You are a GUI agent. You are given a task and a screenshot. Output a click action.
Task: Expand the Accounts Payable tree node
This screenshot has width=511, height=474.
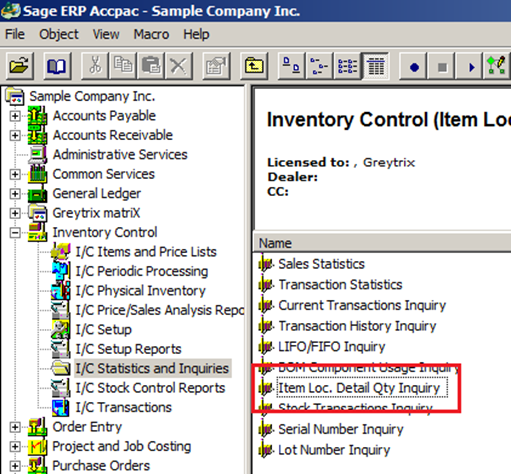pos(15,116)
